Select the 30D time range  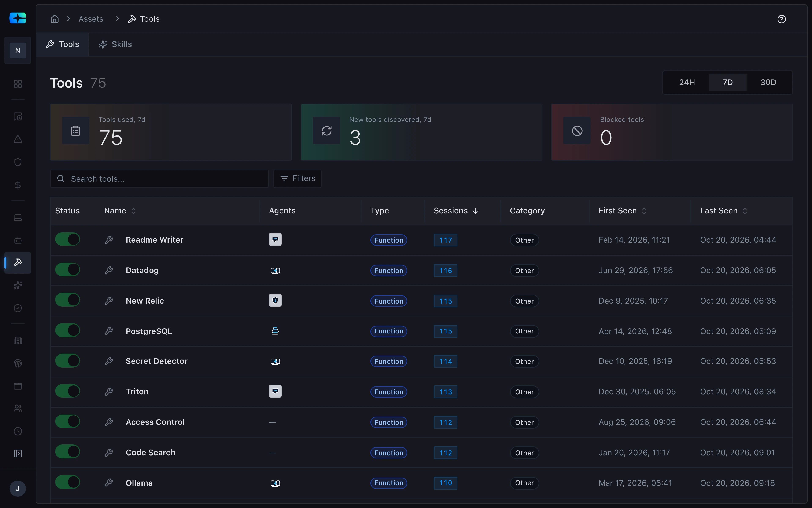768,82
